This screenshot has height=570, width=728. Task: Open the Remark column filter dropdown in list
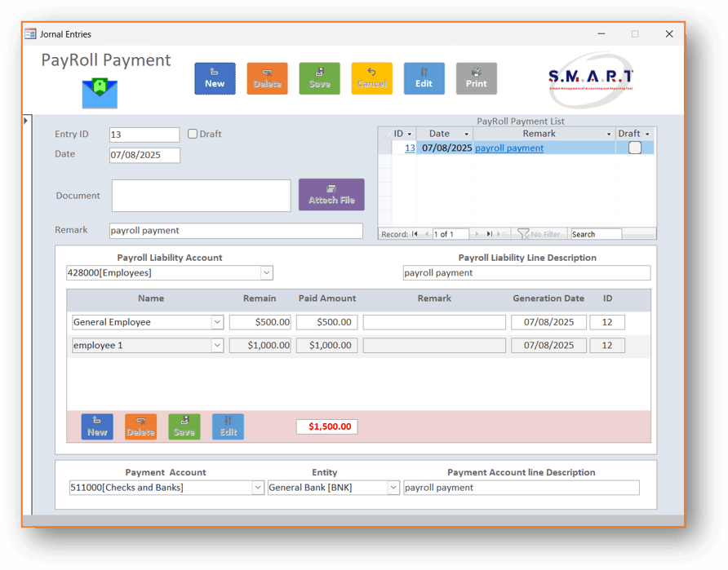pyautogui.click(x=609, y=134)
